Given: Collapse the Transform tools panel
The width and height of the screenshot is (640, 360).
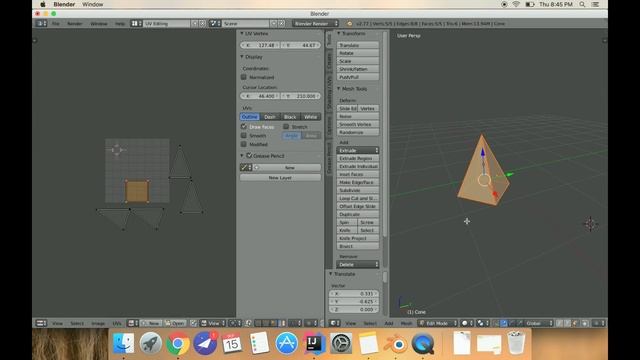Looking at the screenshot, I should click(x=339, y=33).
